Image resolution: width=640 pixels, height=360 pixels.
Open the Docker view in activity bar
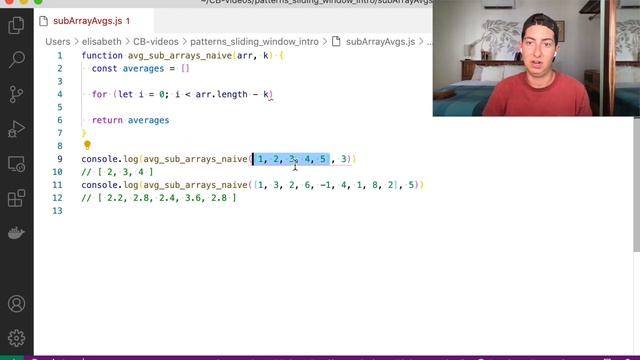[x=16, y=233]
